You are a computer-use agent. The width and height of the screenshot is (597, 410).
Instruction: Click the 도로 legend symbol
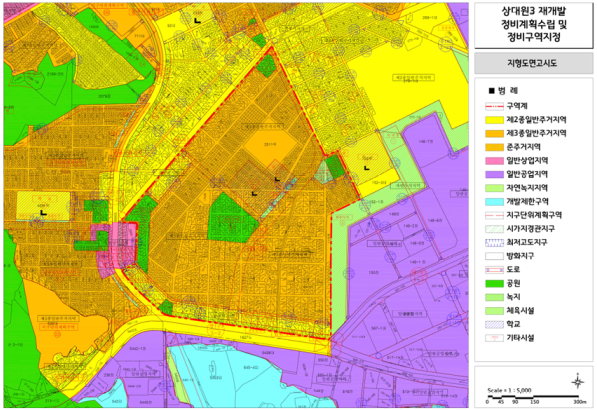(x=494, y=270)
